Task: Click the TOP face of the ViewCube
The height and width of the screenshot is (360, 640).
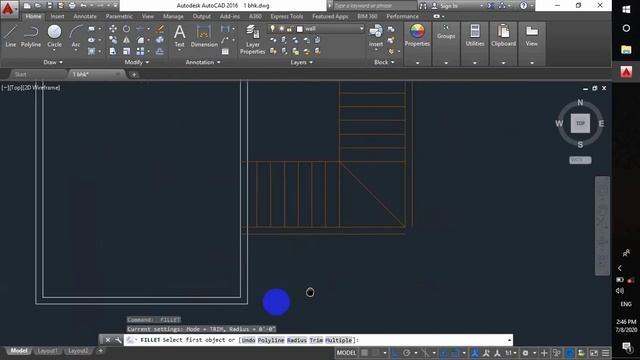Action: pyautogui.click(x=580, y=123)
